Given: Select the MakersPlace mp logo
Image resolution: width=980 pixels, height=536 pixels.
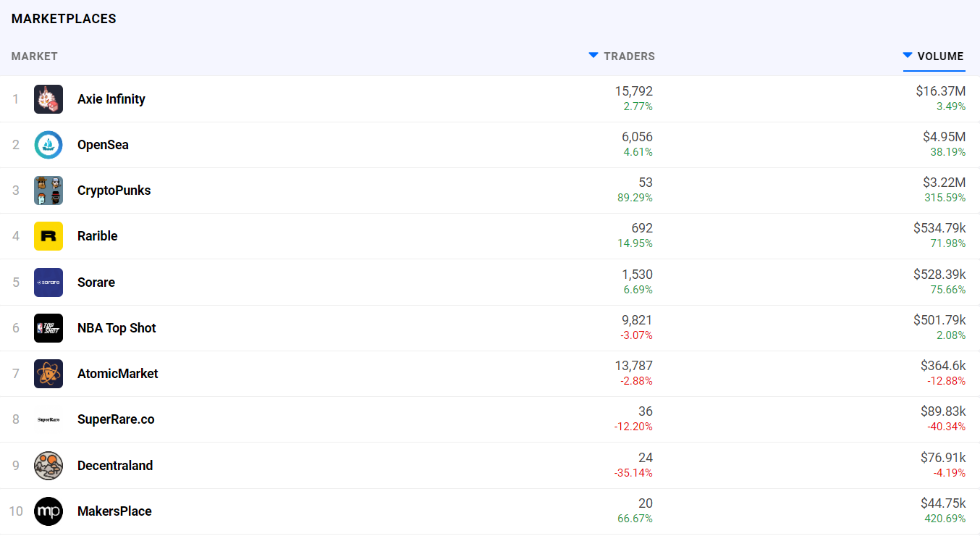Looking at the screenshot, I should click(48, 511).
